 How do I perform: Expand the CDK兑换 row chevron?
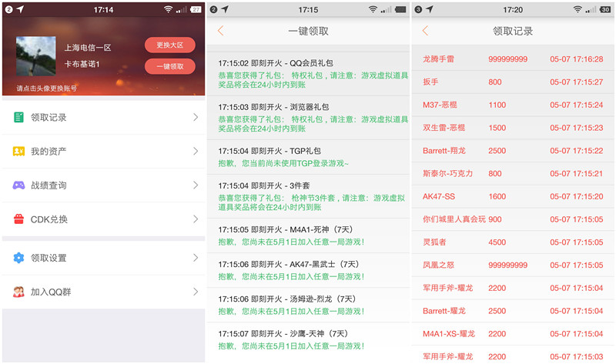196,219
